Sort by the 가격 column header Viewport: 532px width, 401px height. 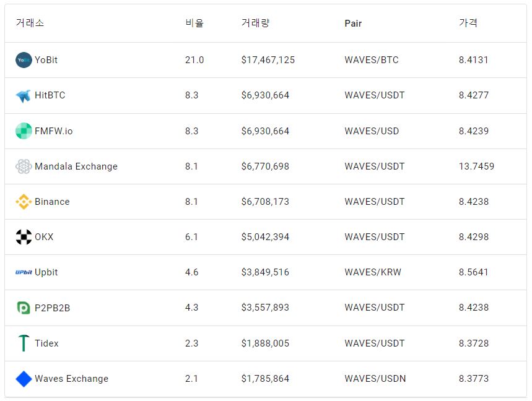(x=468, y=23)
